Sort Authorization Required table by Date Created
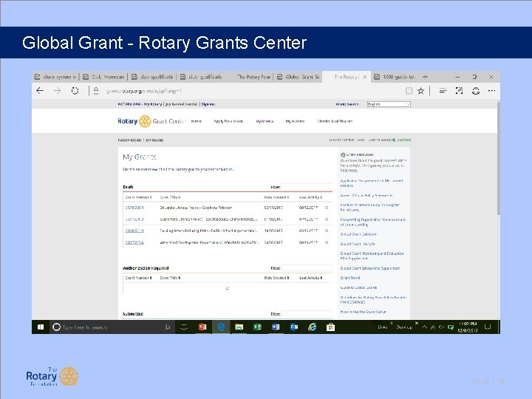 (276, 278)
